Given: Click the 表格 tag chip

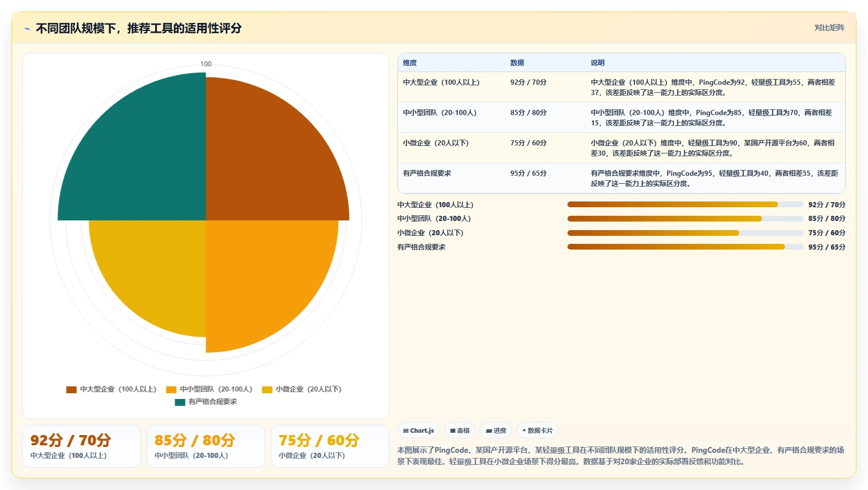Looking at the screenshot, I should click(460, 430).
